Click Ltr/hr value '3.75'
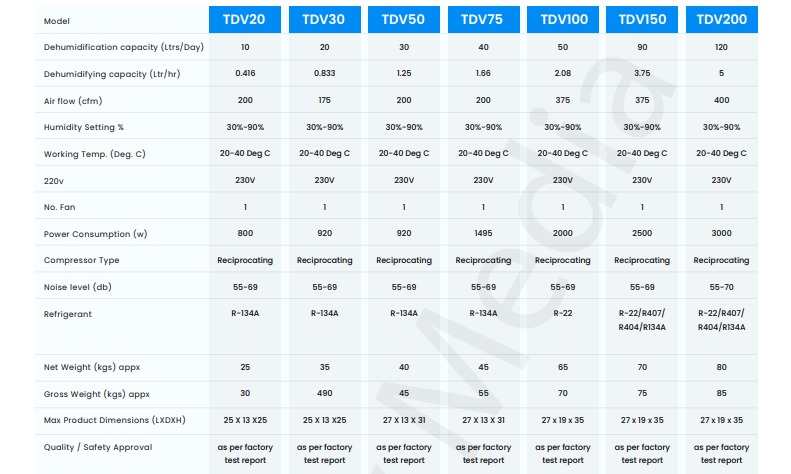The image size is (791, 474). pyautogui.click(x=642, y=73)
